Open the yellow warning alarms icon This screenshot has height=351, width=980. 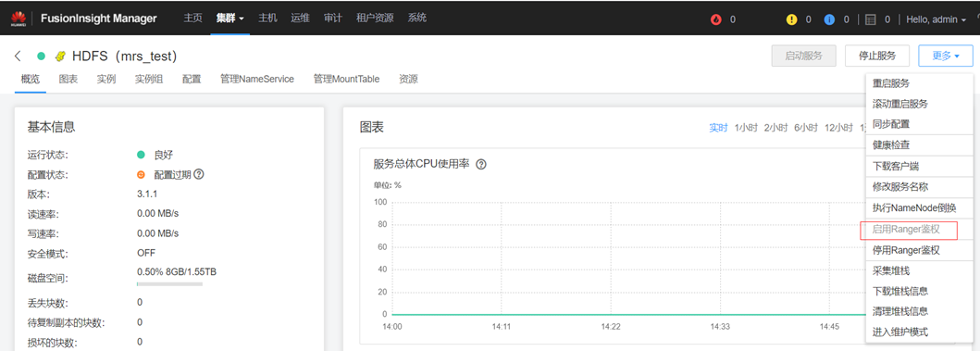792,19
